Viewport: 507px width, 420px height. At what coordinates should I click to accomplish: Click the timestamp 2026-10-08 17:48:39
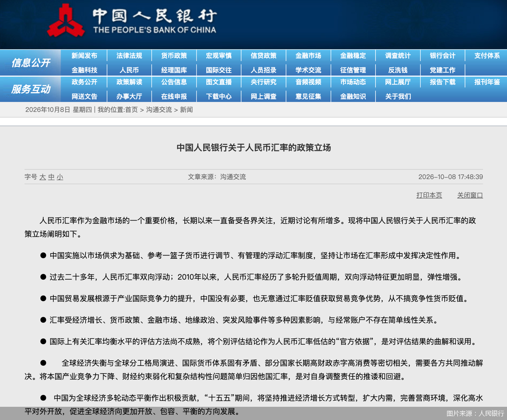(x=451, y=177)
